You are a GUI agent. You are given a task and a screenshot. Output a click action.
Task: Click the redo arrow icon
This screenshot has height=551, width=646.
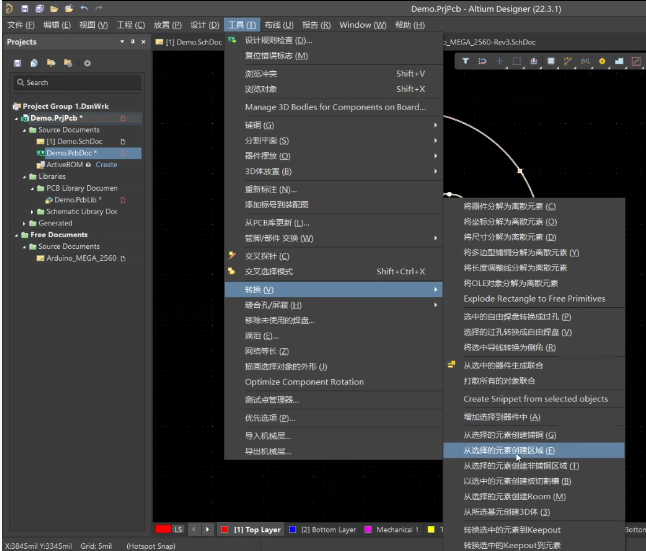[x=98, y=8]
